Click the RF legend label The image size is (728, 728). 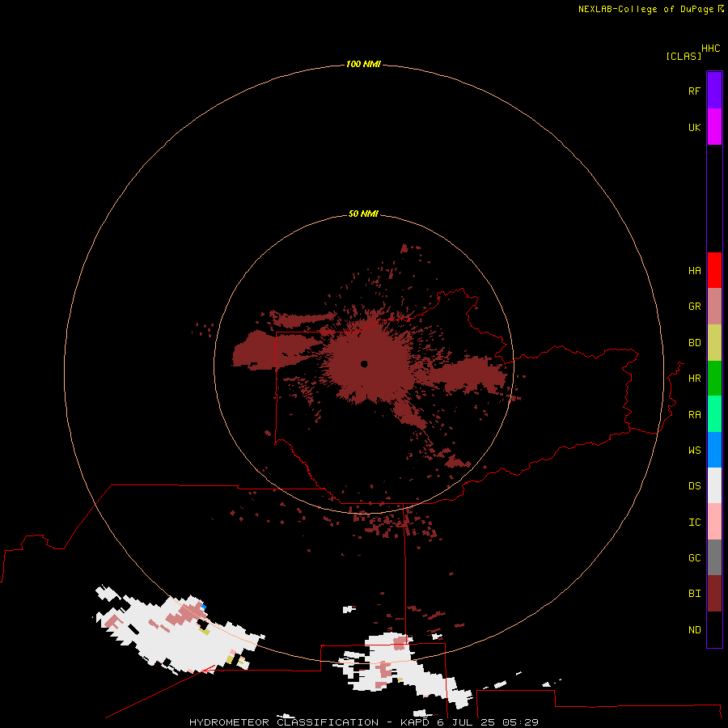[x=694, y=91]
